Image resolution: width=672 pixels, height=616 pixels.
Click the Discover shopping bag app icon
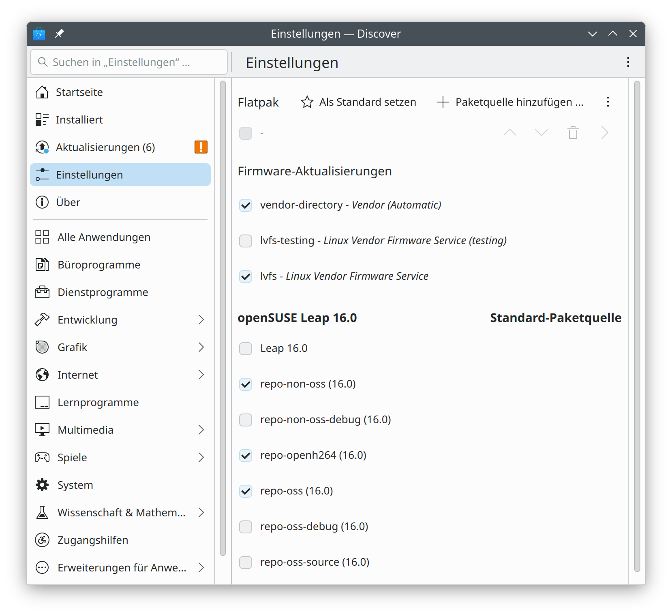click(x=39, y=34)
